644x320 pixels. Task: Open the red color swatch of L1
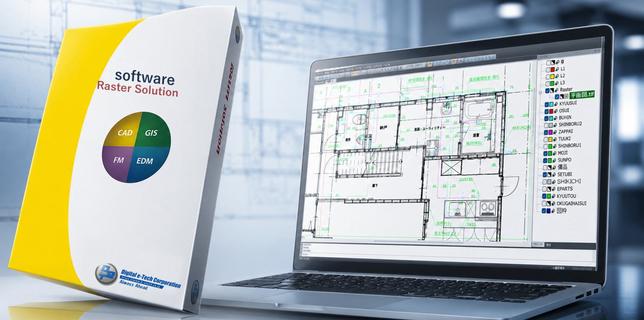[553, 69]
